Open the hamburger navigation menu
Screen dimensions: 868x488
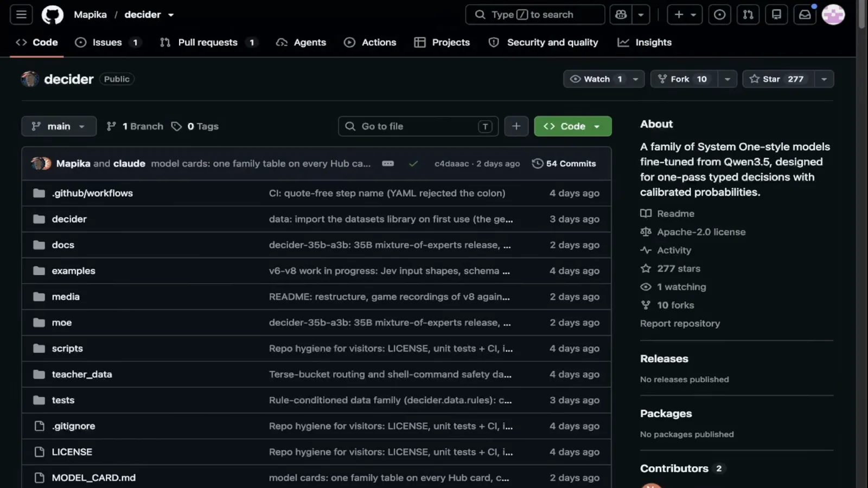click(21, 15)
